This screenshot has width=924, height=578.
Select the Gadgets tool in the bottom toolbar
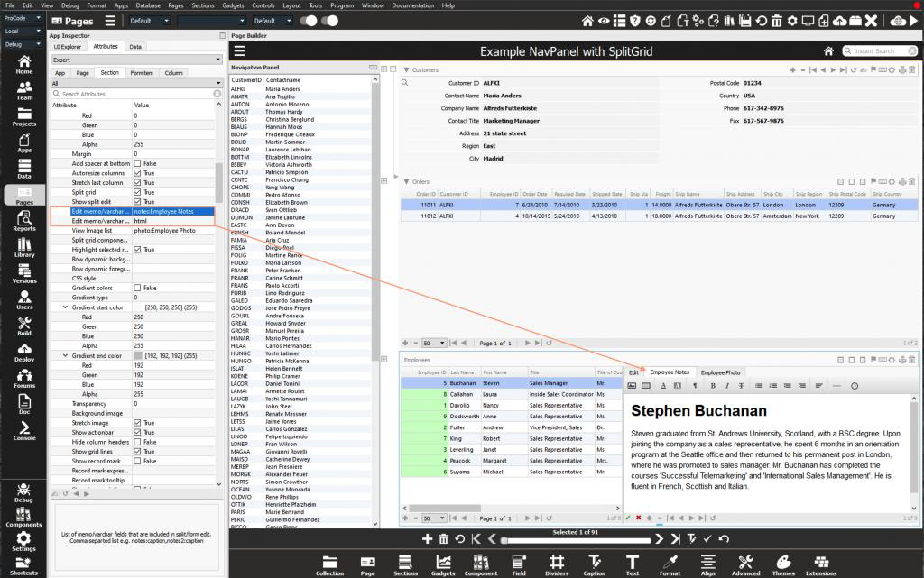[x=442, y=564]
